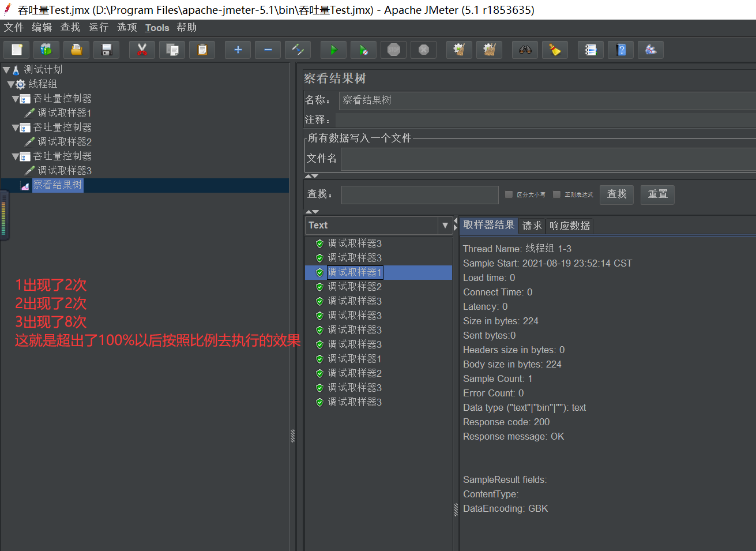Save the test plan with disk icon
The width and height of the screenshot is (756, 551).
coord(106,50)
